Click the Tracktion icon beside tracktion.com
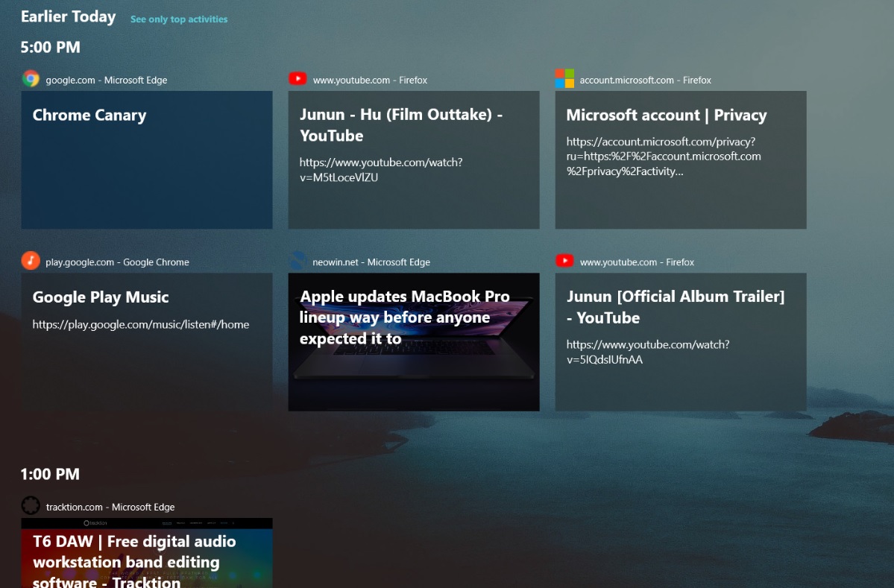 tap(31, 505)
